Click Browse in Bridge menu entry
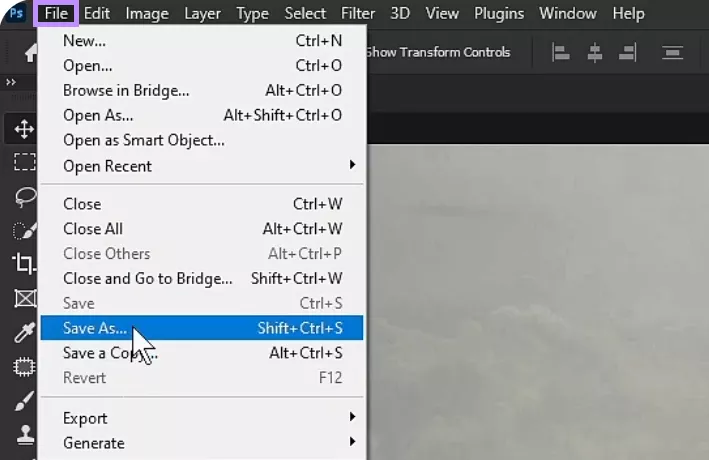The image size is (709, 460). [126, 90]
